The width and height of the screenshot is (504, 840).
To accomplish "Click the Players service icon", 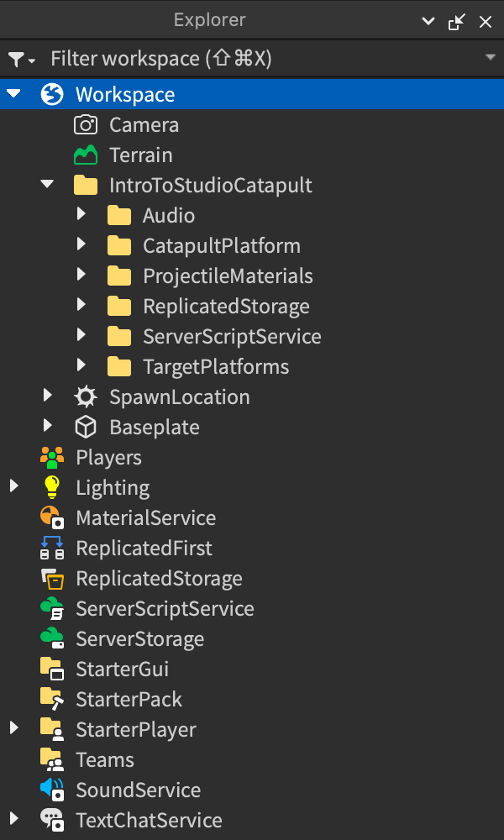I will coord(52,458).
